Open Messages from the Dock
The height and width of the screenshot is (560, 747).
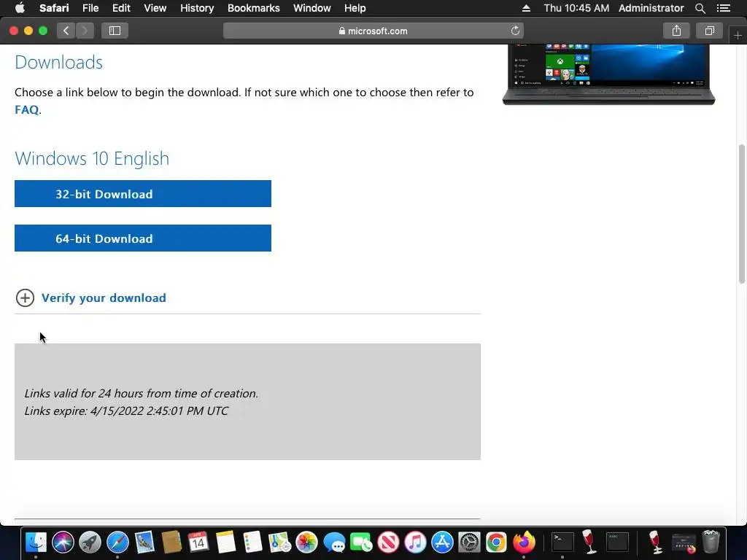click(334, 542)
